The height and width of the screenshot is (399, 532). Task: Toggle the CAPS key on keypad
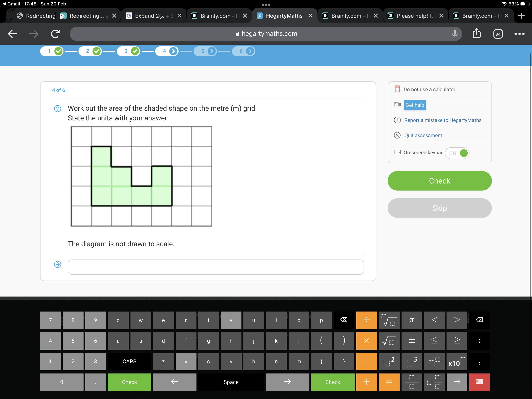pos(129,361)
